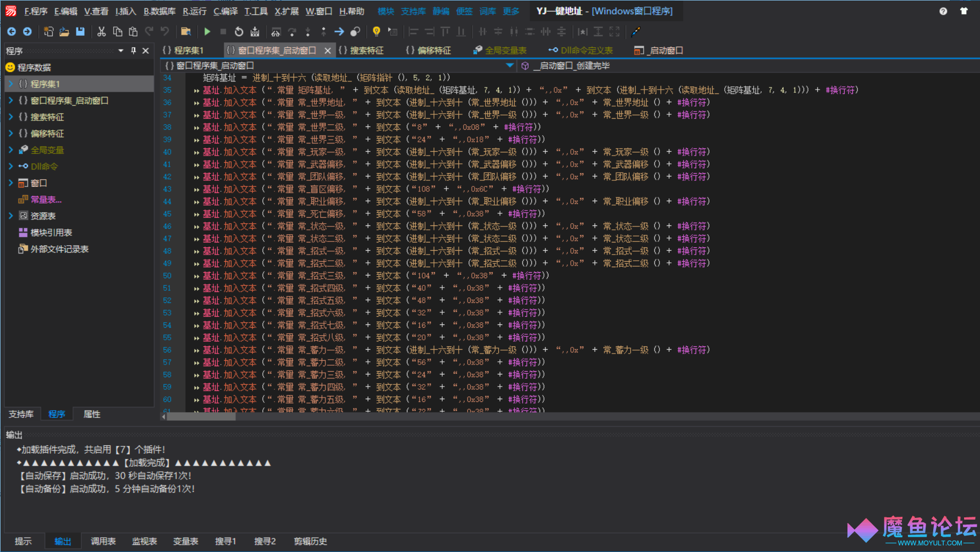Screen dimensions: 980x552
Task: Click the forward navigation arrow icon
Action: (27, 32)
